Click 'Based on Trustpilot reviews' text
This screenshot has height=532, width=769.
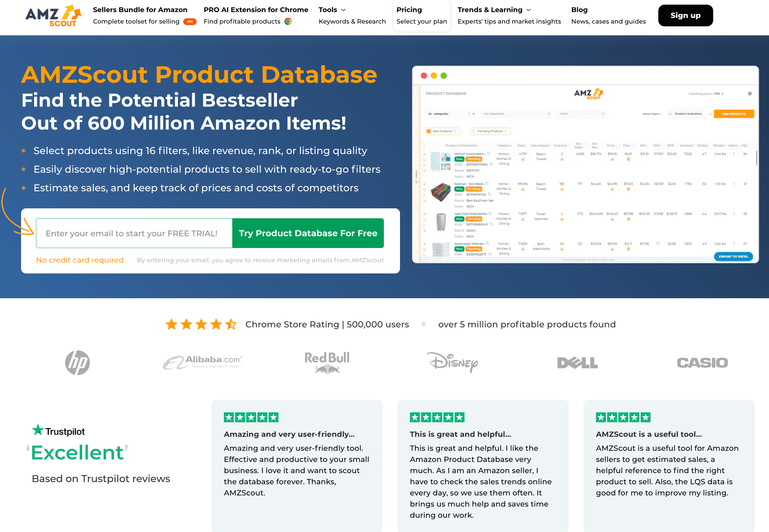tap(101, 478)
